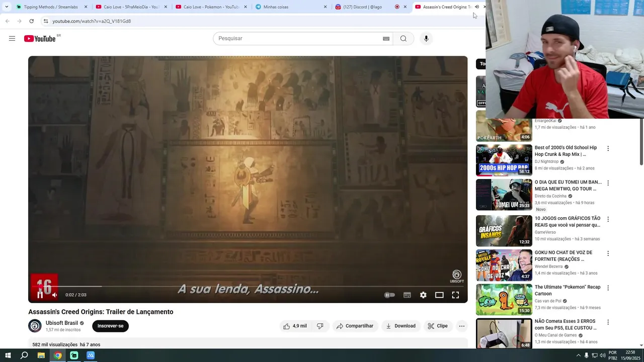This screenshot has width=644, height=362.
Task: Toggle the autoplay switch in player
Action: tap(389, 295)
